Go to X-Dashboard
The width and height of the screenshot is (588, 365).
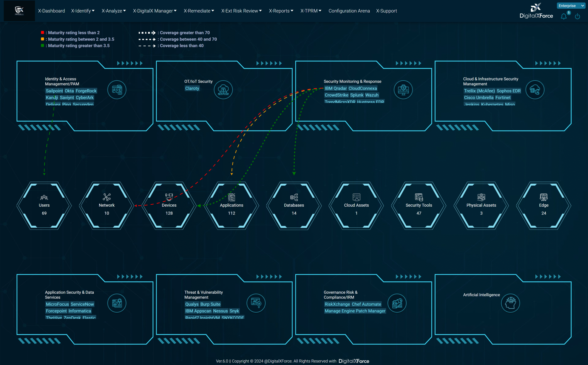click(51, 11)
